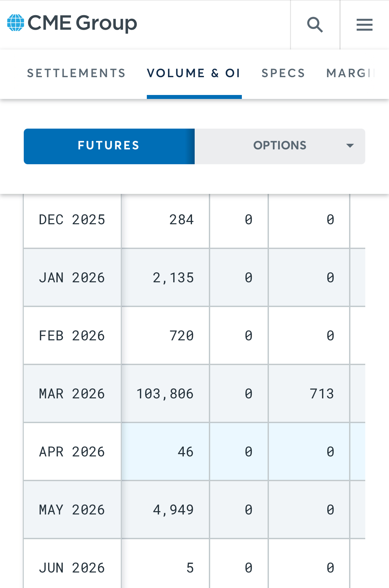389x588 pixels.
Task: Select the DEC 2025 row label
Action: (x=72, y=220)
